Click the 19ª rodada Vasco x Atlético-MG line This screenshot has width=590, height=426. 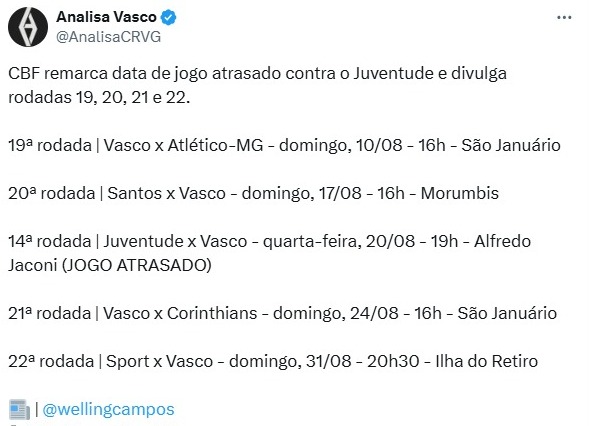(x=284, y=145)
